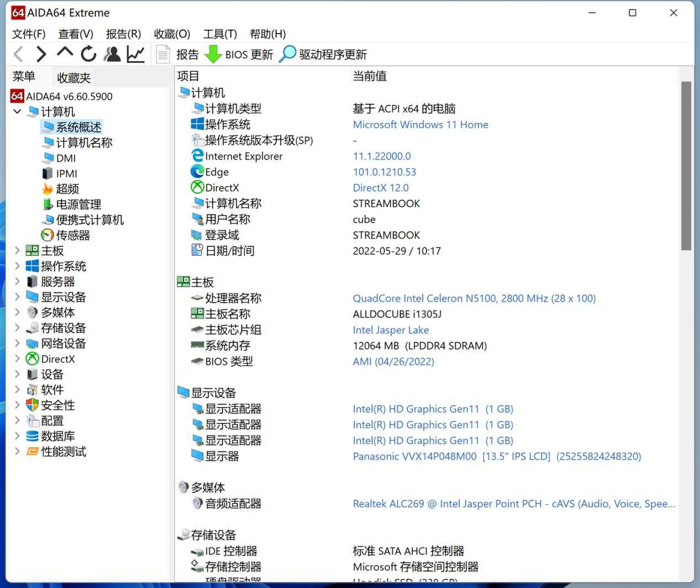Click the STREAMBOOK 计算机名称 value
This screenshot has width=700, height=588.
click(386, 203)
